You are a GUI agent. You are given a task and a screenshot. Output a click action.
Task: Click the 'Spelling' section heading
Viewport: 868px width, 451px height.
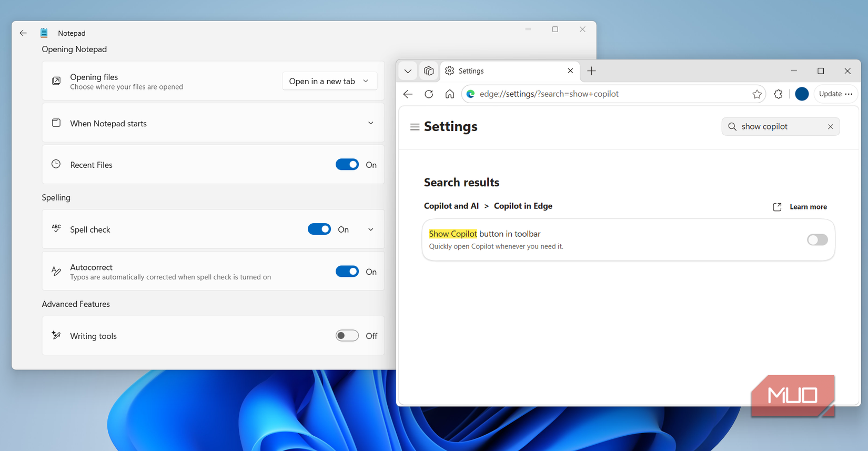(x=56, y=197)
